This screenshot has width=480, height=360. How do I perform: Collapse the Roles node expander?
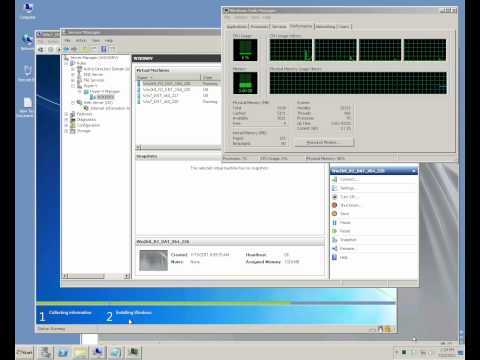click(x=66, y=63)
